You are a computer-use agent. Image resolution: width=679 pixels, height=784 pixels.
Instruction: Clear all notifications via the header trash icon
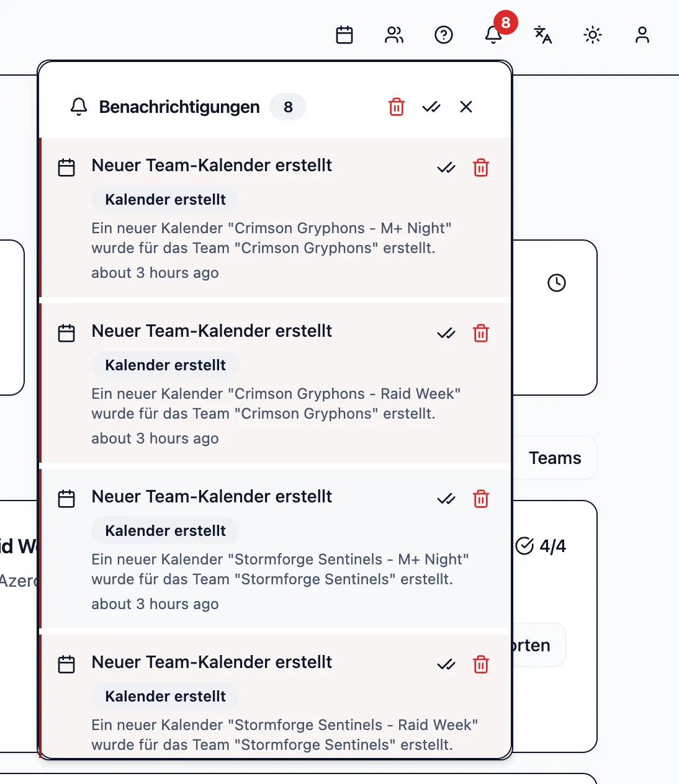[396, 107]
